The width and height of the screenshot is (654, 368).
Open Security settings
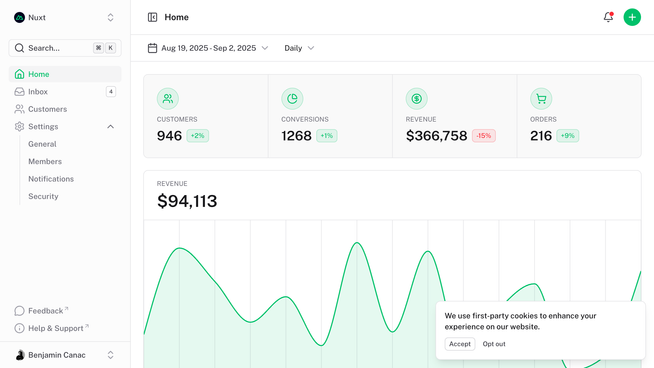pos(43,197)
